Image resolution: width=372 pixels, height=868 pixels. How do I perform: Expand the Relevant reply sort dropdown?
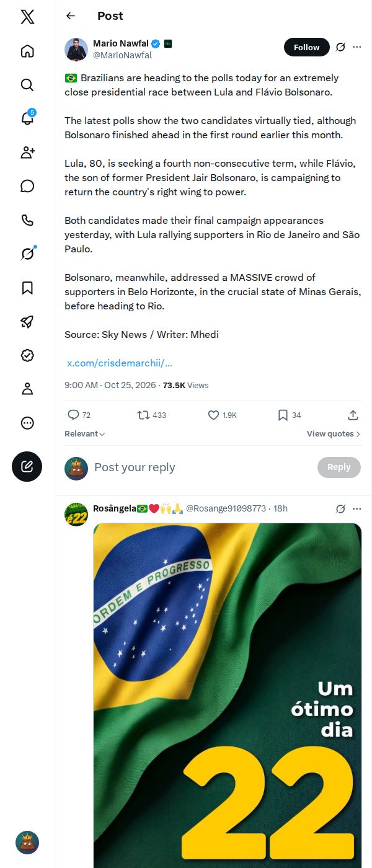[x=85, y=434]
